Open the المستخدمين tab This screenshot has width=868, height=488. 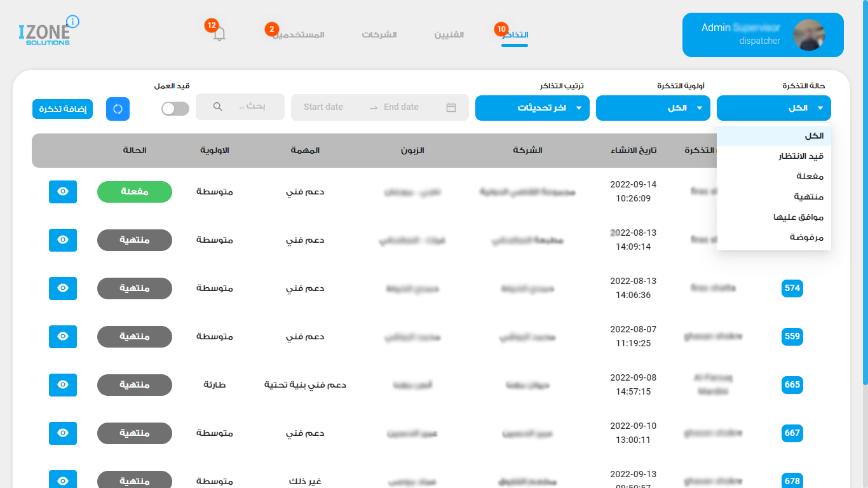(x=299, y=34)
